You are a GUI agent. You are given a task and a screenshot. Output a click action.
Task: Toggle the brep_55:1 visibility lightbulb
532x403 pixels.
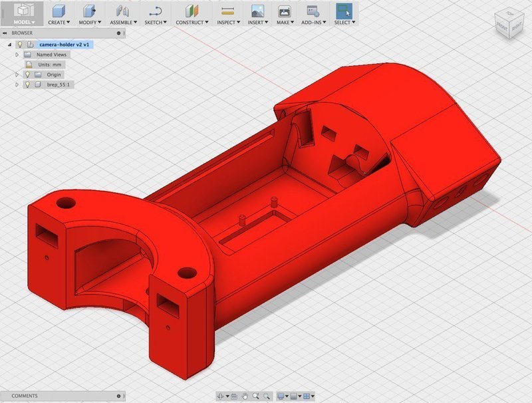tap(27, 84)
